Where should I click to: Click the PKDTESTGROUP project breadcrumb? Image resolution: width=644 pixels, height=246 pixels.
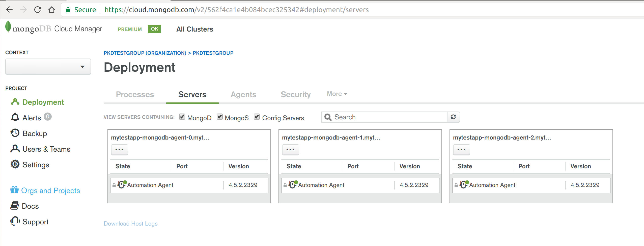click(213, 53)
